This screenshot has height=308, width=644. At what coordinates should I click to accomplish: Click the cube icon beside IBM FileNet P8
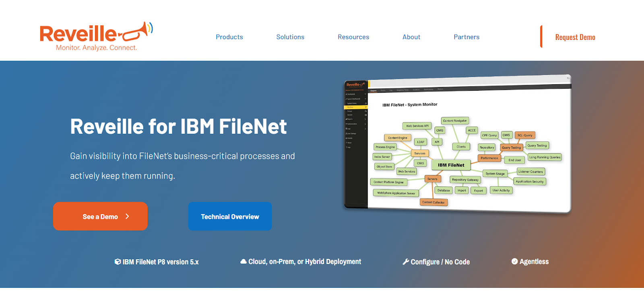118,262
